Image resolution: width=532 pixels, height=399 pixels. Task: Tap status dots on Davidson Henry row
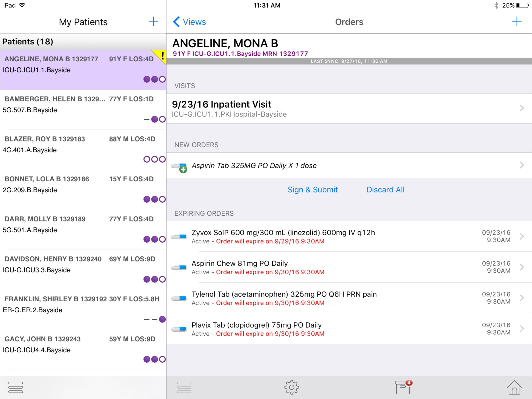(x=154, y=279)
